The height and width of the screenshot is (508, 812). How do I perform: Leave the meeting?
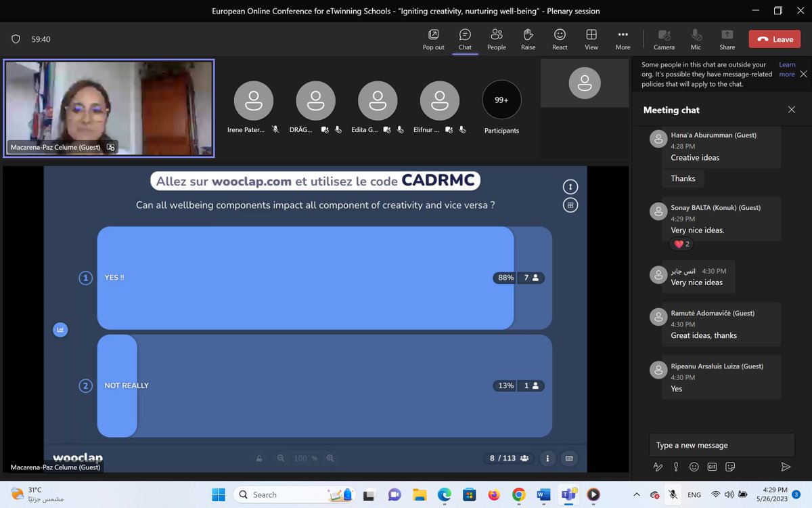pyautogui.click(x=775, y=39)
